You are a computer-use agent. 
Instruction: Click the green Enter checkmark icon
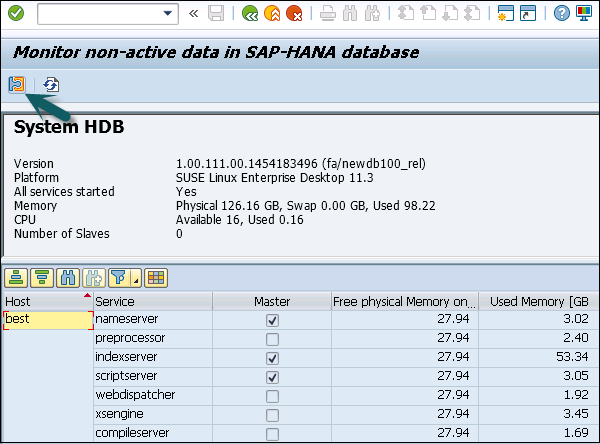point(16,14)
